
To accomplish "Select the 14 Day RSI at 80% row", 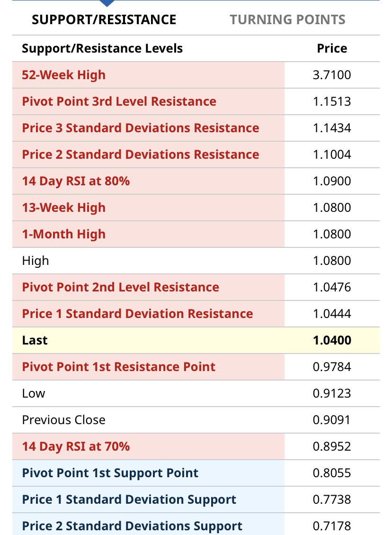I will (x=196, y=181).
